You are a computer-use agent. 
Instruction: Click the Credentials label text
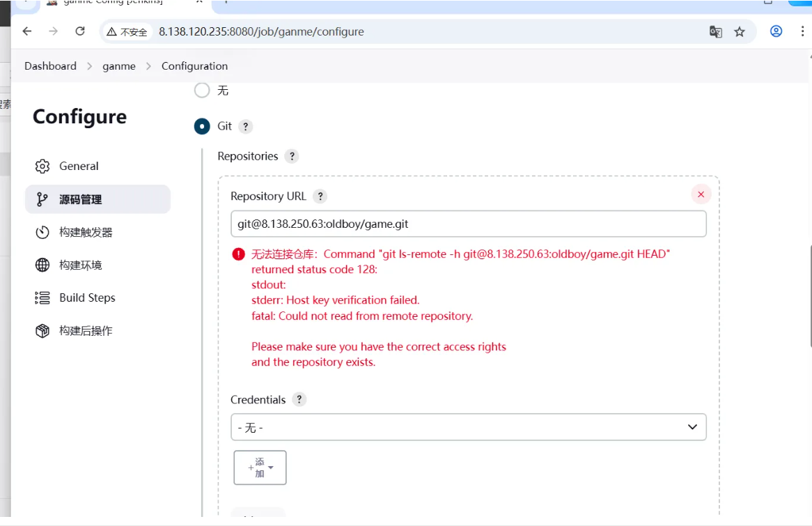(258, 400)
